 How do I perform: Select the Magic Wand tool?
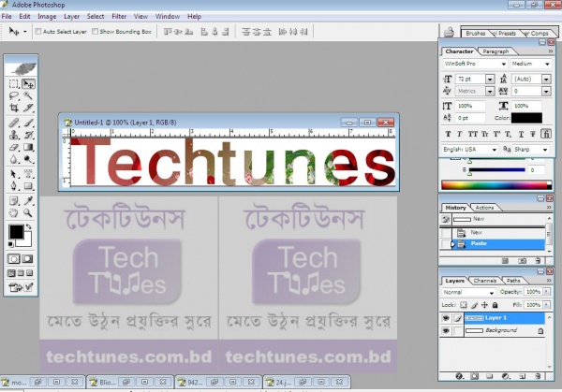point(28,95)
